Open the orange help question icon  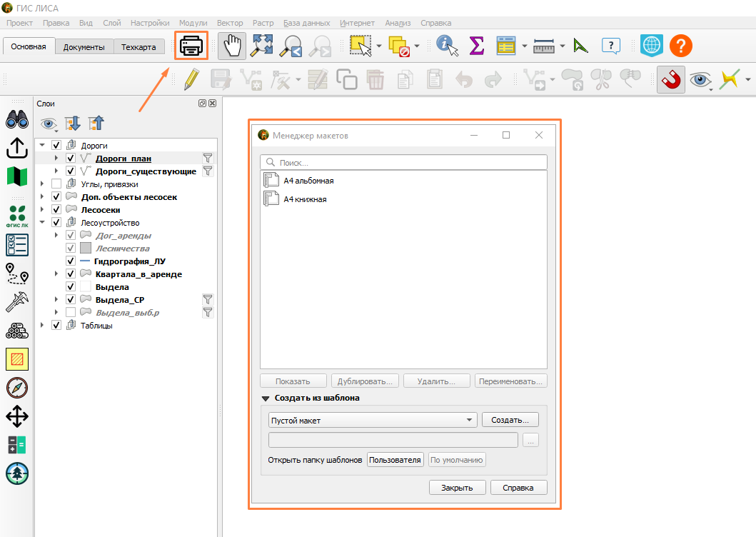[681, 46]
